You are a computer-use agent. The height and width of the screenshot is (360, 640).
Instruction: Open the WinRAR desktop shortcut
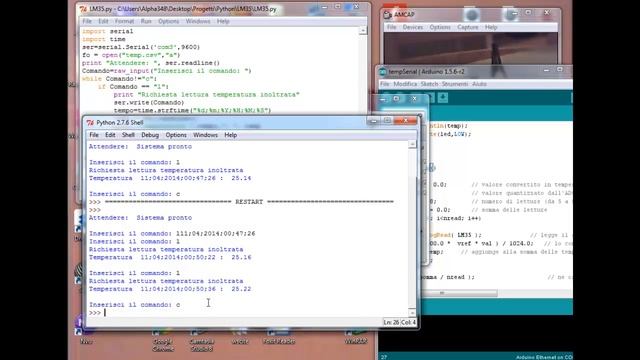click(356, 336)
